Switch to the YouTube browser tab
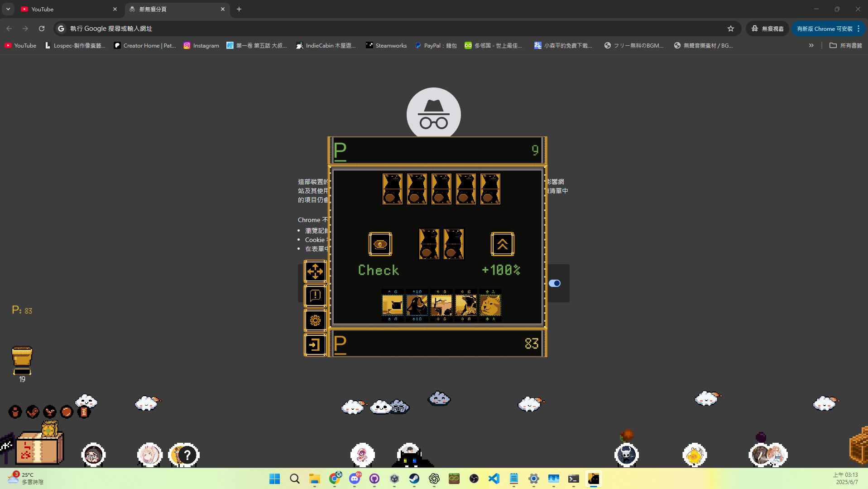 [68, 9]
